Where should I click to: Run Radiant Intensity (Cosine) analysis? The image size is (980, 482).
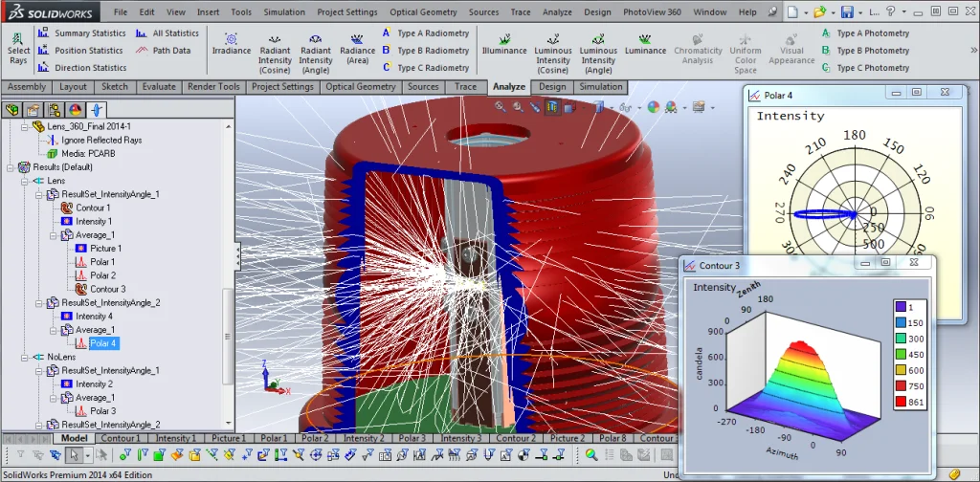(x=275, y=53)
